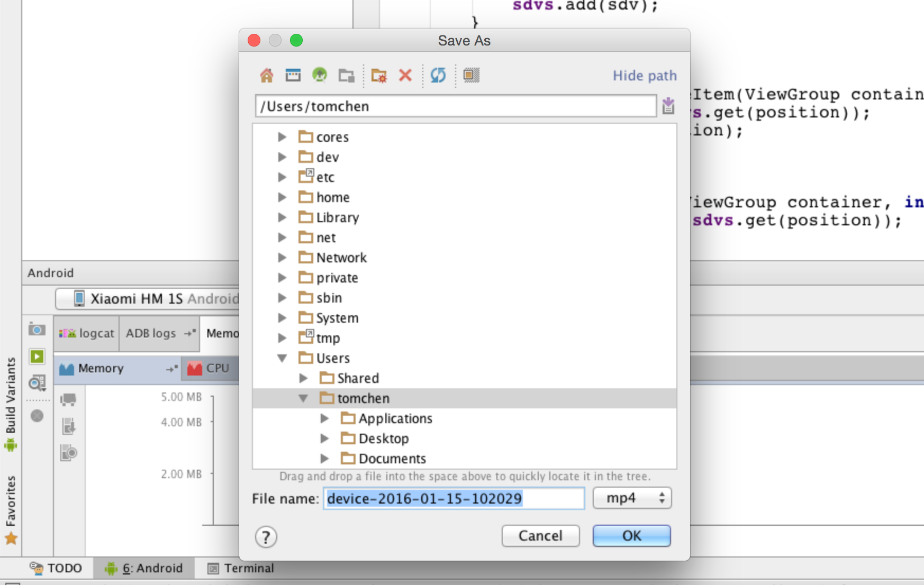924x585 pixels.
Task: Click the Cancel button
Action: pyautogui.click(x=540, y=536)
